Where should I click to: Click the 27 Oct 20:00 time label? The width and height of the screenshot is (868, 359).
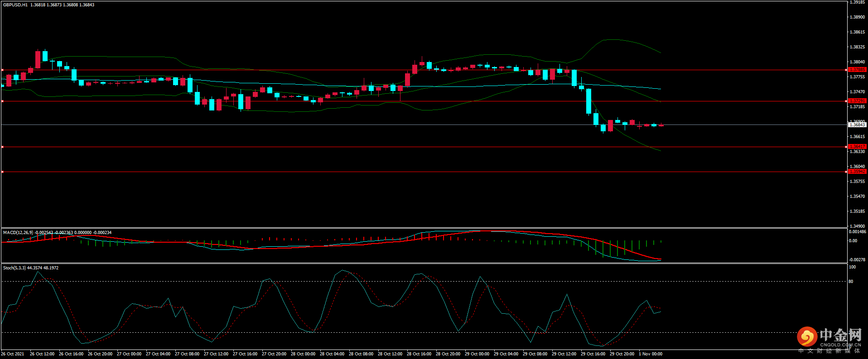point(274,354)
